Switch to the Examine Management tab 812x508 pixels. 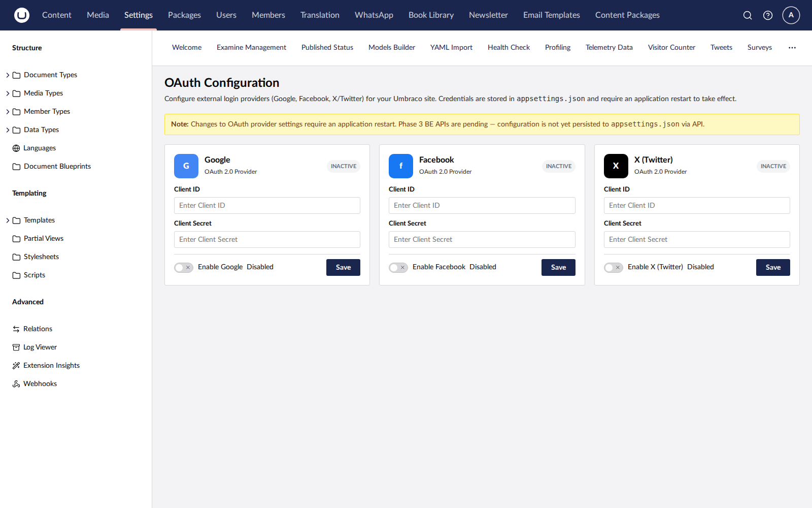click(x=251, y=47)
